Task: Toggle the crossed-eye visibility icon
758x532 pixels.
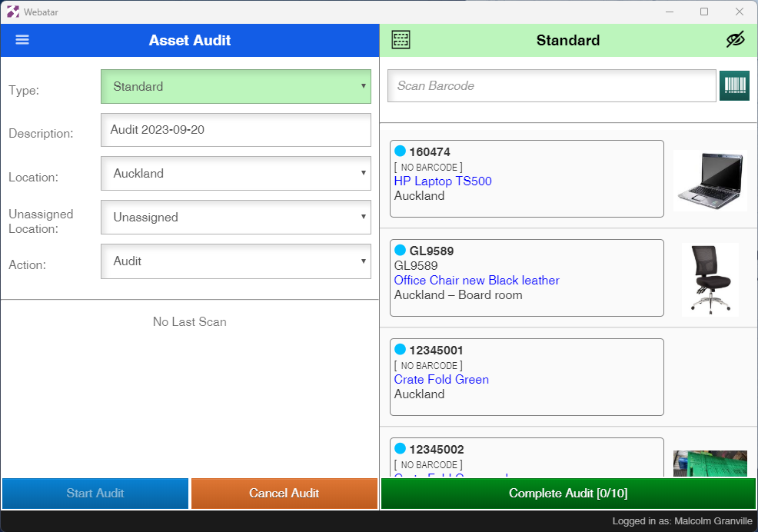Action: [735, 40]
